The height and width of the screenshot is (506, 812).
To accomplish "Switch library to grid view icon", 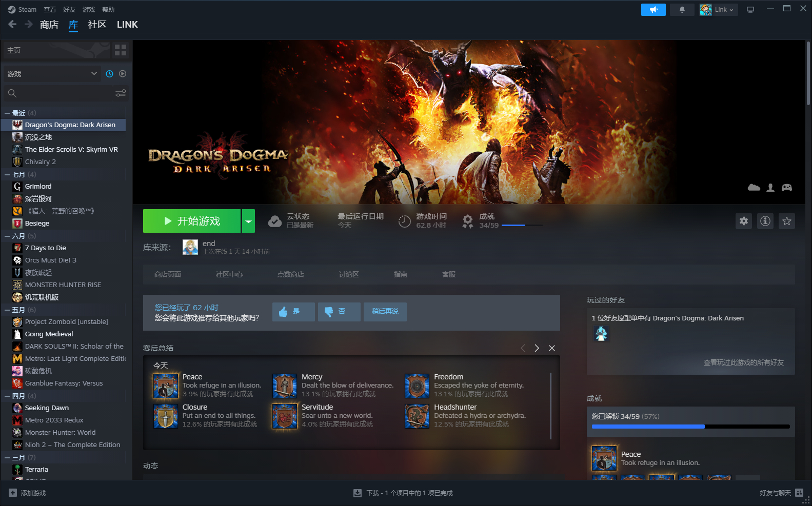I will point(121,50).
